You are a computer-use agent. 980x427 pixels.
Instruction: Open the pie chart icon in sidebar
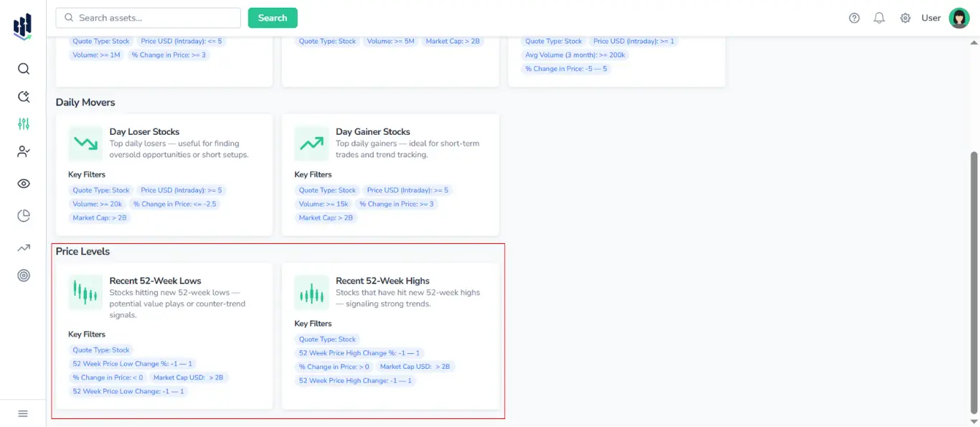click(24, 216)
